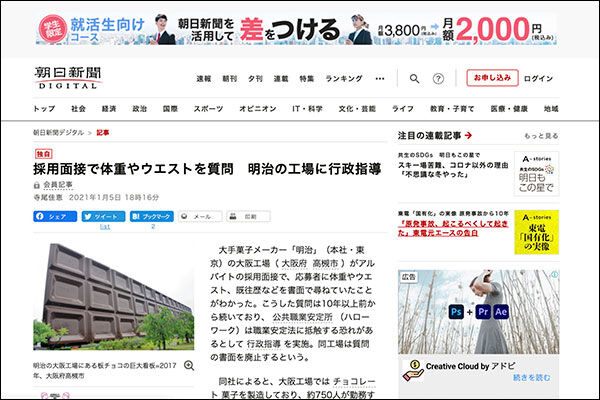This screenshot has height=400, width=600.
Task: Open the ランキング menu item
Action: click(x=344, y=79)
